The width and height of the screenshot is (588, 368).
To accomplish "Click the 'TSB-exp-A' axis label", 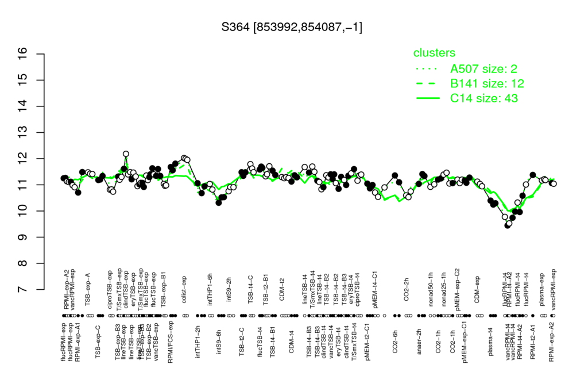I will click(88, 288).
